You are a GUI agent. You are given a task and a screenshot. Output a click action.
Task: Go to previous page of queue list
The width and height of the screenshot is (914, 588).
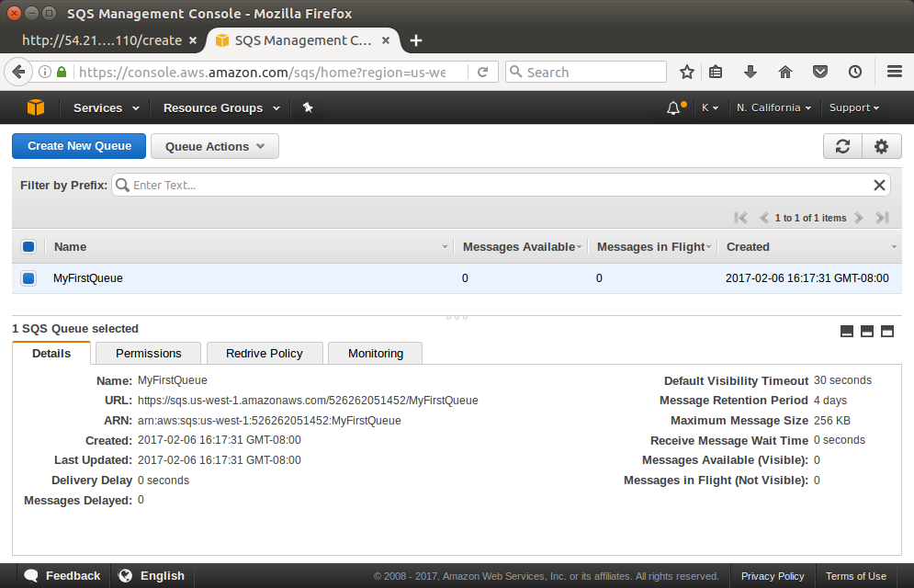pos(763,218)
